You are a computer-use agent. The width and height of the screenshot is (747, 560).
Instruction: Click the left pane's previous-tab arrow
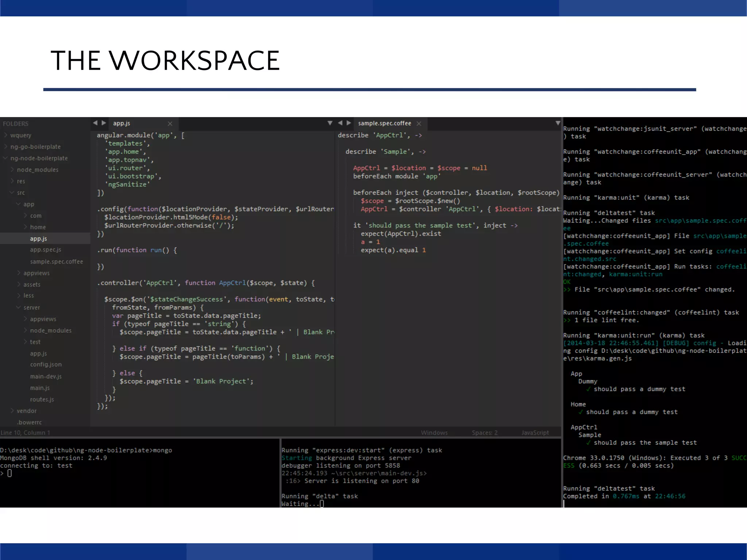(x=95, y=123)
